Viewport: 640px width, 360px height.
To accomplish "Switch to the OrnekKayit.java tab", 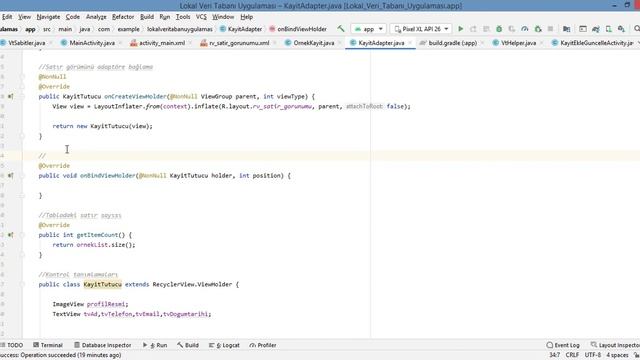I will click(x=309, y=43).
